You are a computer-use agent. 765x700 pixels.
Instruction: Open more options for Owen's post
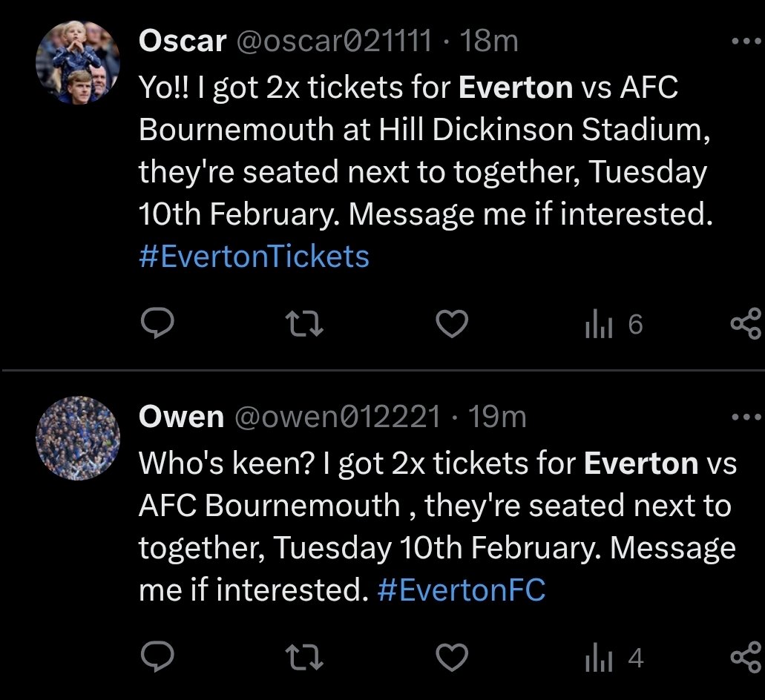pos(746,417)
